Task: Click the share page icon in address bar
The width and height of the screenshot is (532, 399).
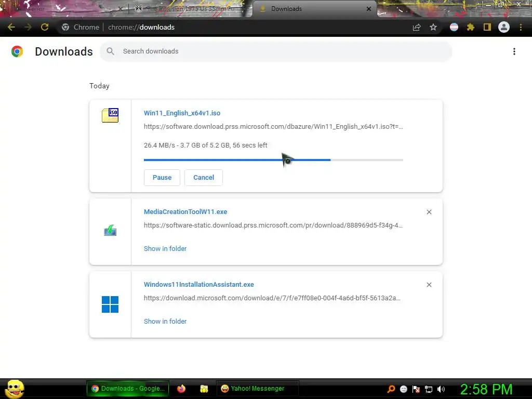Action: pyautogui.click(x=417, y=27)
